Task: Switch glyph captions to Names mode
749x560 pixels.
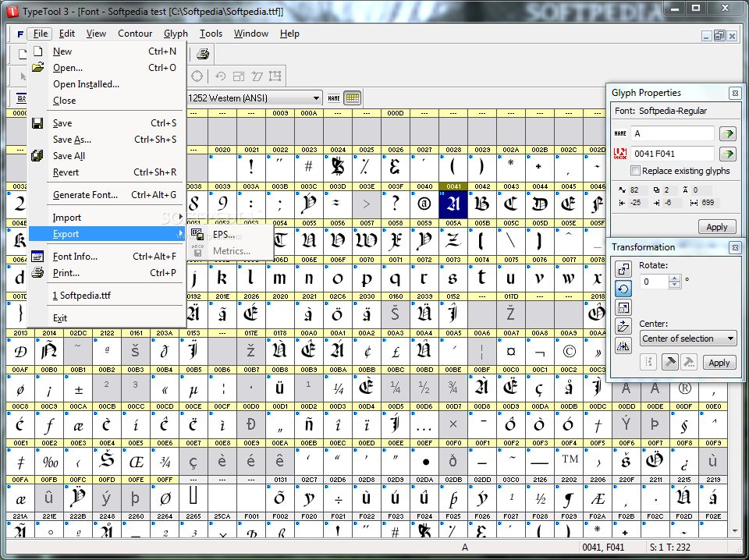Action: click(x=334, y=98)
